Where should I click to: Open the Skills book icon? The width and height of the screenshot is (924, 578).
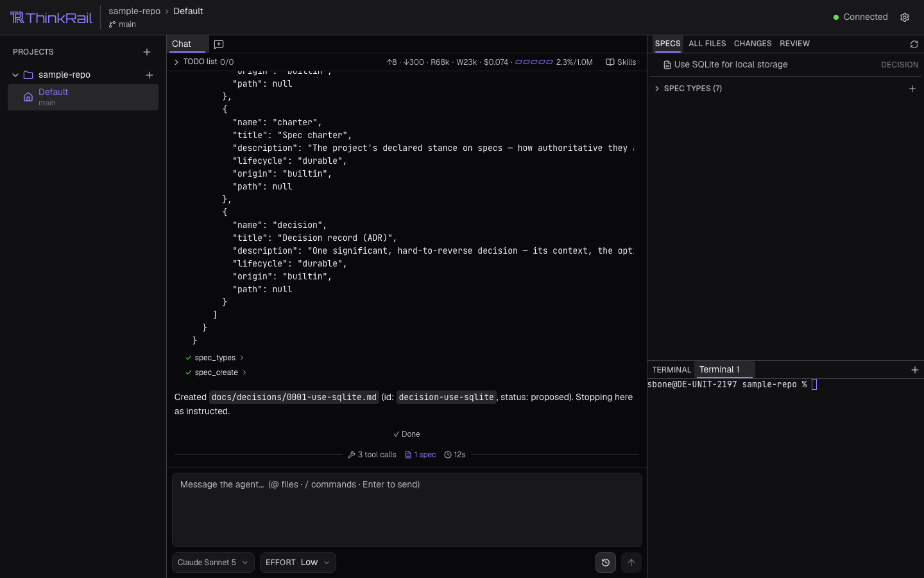[610, 62]
